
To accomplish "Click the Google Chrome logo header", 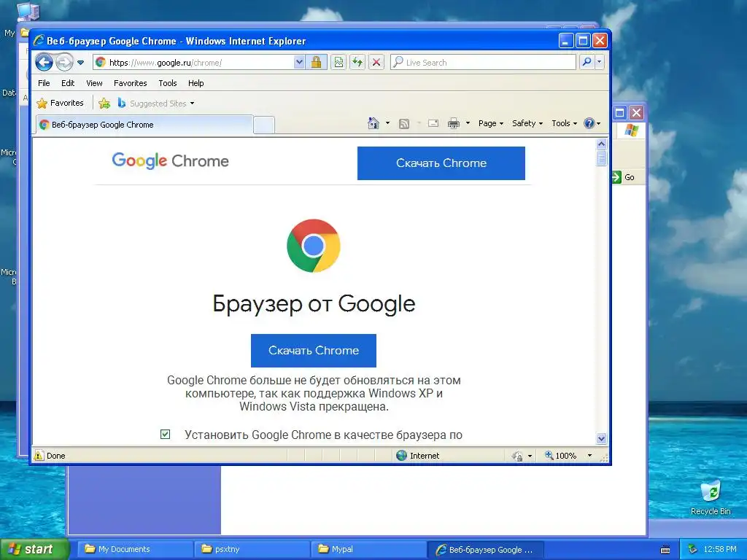I will (x=170, y=161).
